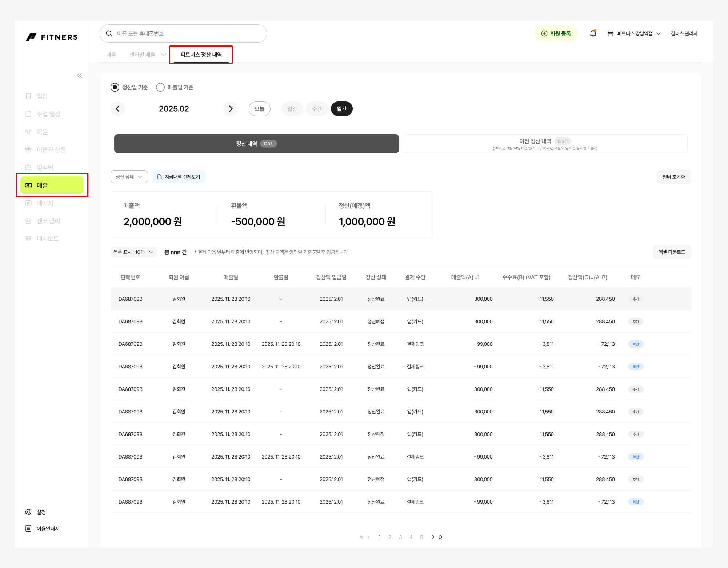Screen dimensions: 728x568
Task: Select the 메모 column header
Action: tap(636, 277)
